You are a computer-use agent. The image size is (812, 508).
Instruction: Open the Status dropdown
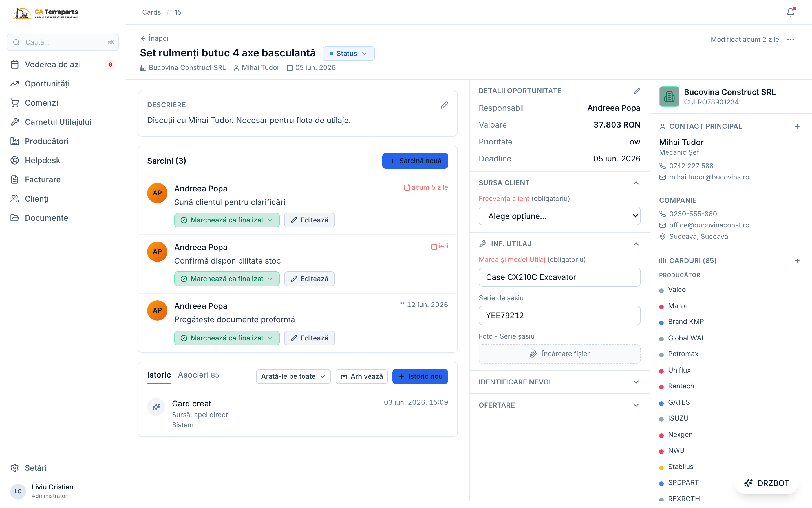click(x=348, y=54)
